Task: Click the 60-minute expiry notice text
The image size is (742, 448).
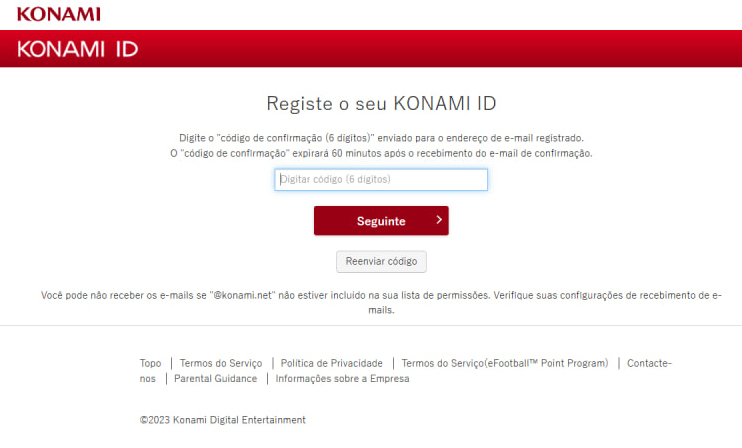Action: click(381, 153)
